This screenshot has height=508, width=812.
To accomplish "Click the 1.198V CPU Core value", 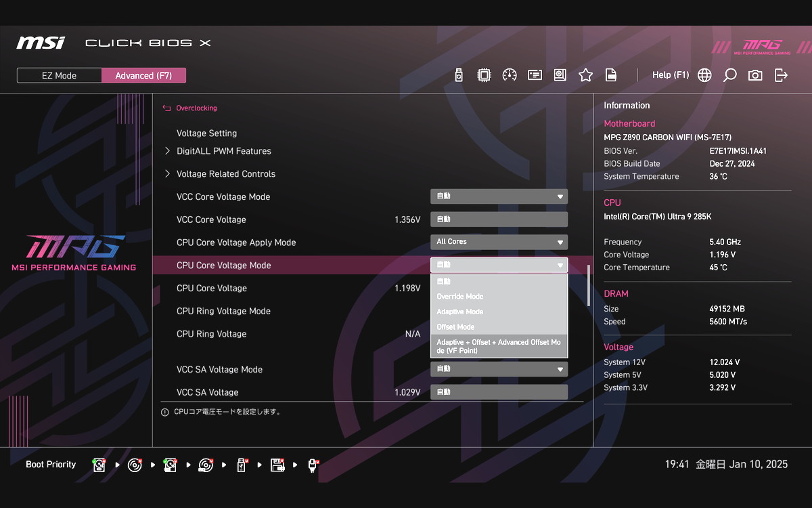I will (407, 288).
